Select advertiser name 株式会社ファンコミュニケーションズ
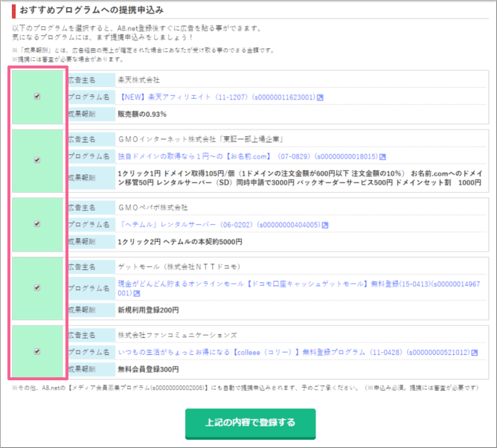Viewport: 497px width, 448px height. pyautogui.click(x=178, y=335)
